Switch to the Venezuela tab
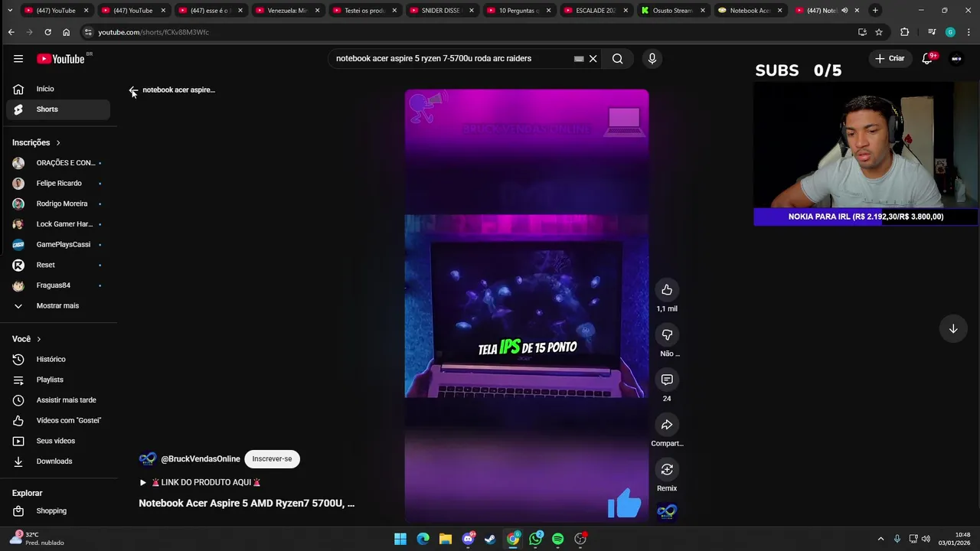 (x=287, y=11)
